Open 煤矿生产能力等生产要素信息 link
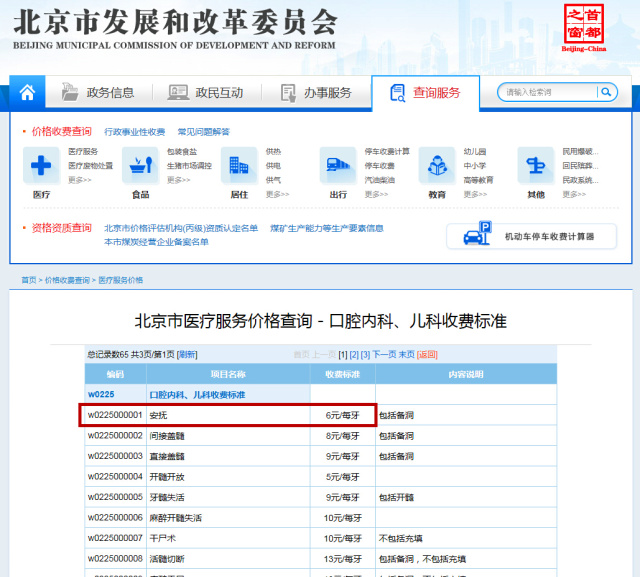640x577 pixels. (x=327, y=228)
